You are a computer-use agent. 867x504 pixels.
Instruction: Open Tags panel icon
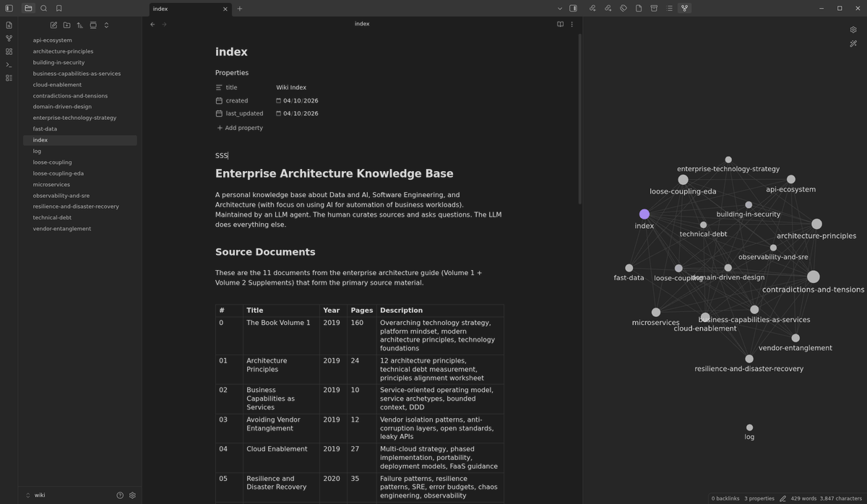tap(624, 9)
